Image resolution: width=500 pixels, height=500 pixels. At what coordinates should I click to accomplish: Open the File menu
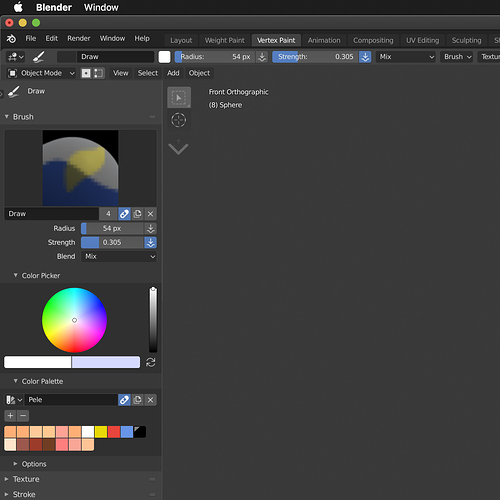(x=31, y=39)
